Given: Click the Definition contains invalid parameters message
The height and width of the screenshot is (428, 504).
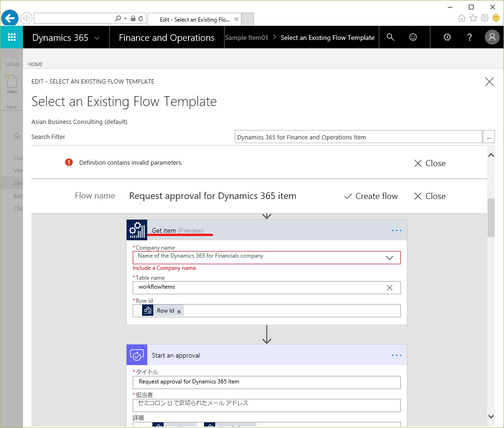Looking at the screenshot, I should (130, 162).
